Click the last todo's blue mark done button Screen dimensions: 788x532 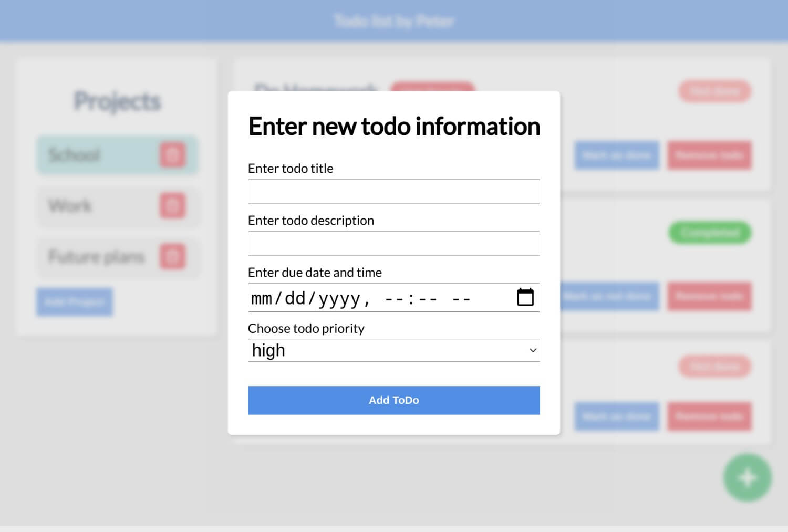click(617, 416)
